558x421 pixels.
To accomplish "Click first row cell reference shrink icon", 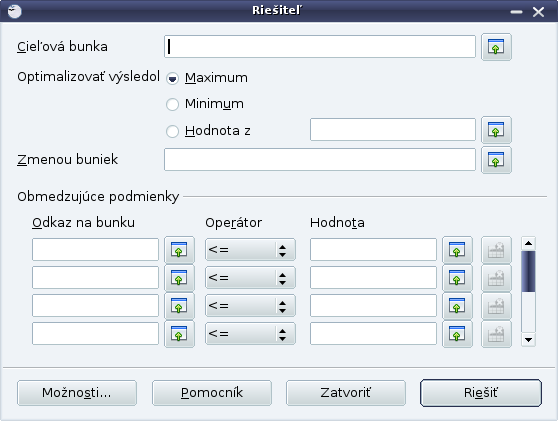I will [x=179, y=250].
